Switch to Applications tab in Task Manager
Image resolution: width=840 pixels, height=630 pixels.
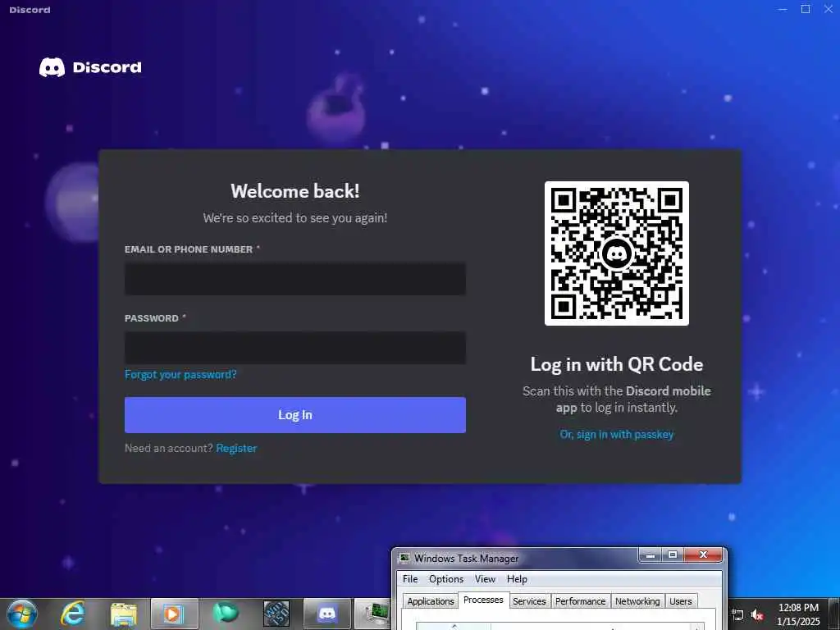430,601
